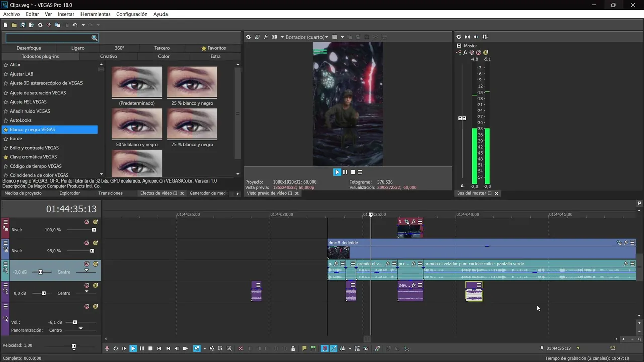Image resolution: width=644 pixels, height=362 pixels.
Task: Mute the audio track at -3,0 dB
Action: point(87,264)
